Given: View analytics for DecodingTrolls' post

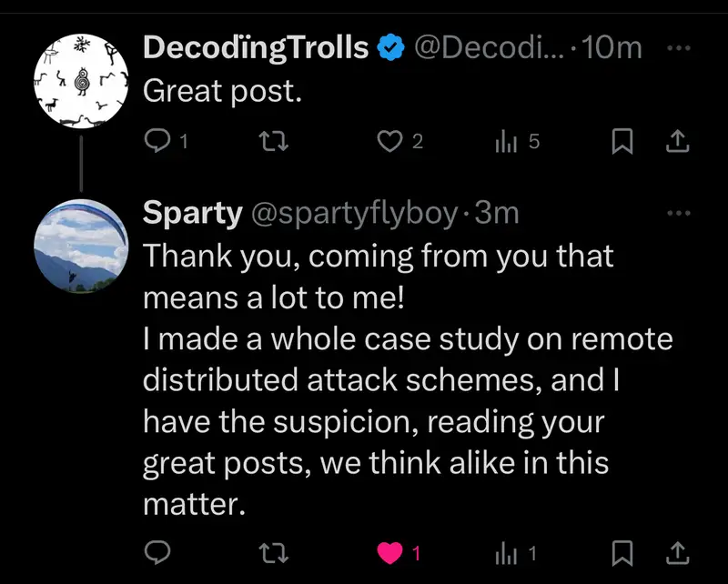Looking at the screenshot, I should 506,140.
